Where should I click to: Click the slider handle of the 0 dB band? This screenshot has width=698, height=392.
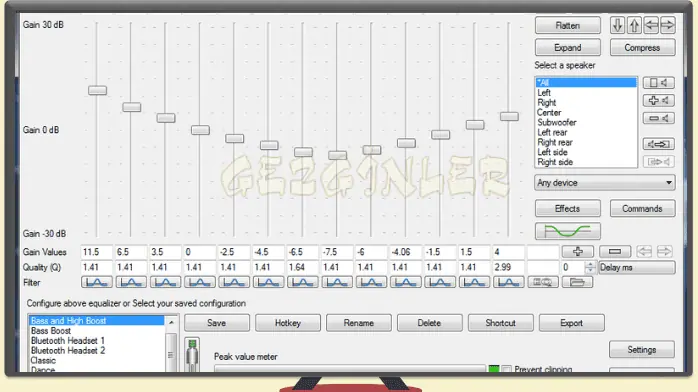[200, 130]
